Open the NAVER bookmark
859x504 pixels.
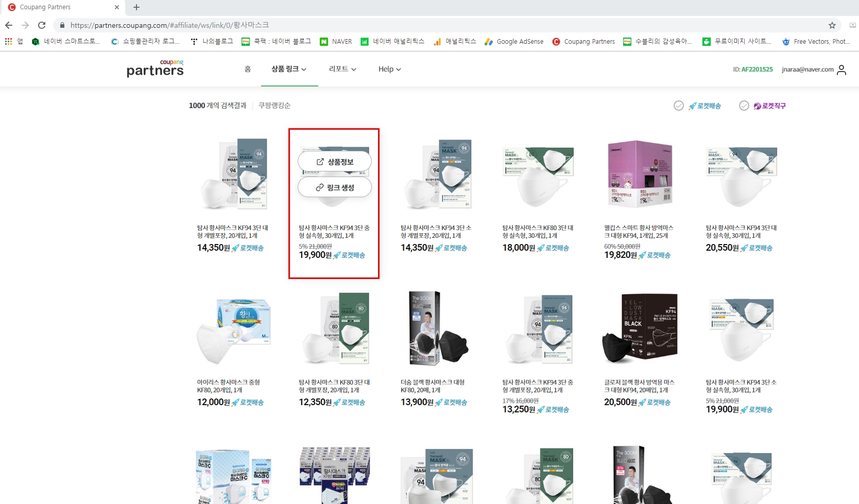pyautogui.click(x=336, y=42)
